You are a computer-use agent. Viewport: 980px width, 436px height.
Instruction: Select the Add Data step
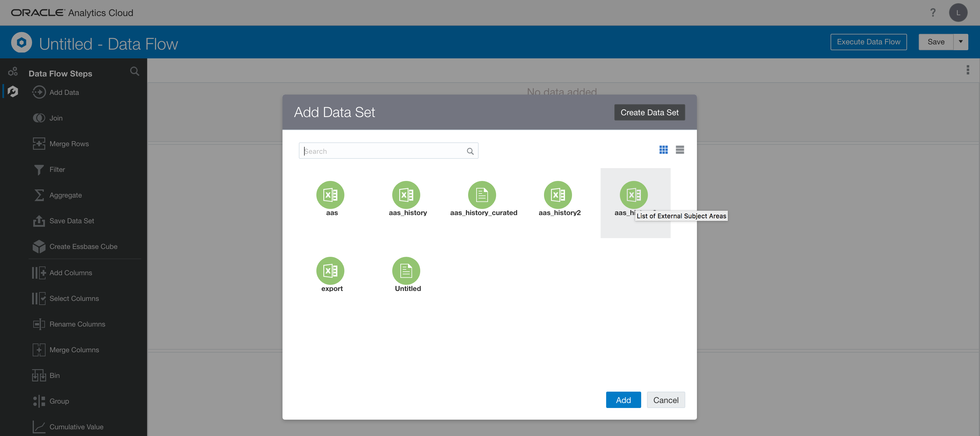(56, 92)
